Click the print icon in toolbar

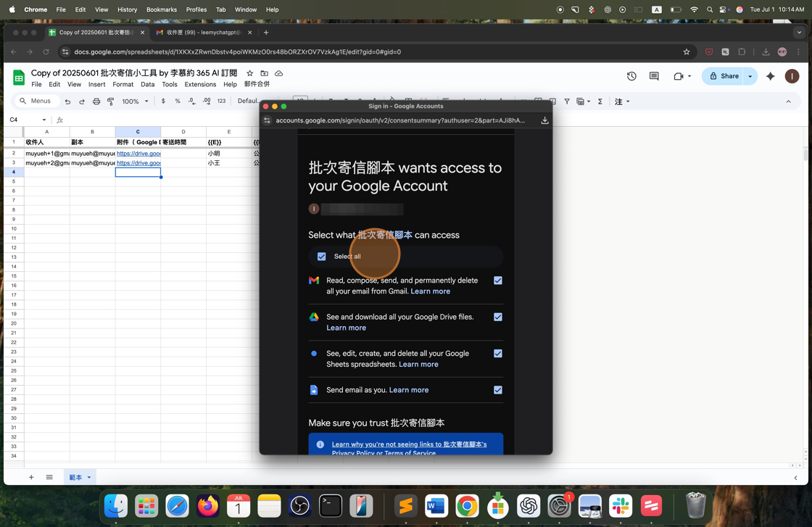pyautogui.click(x=96, y=101)
